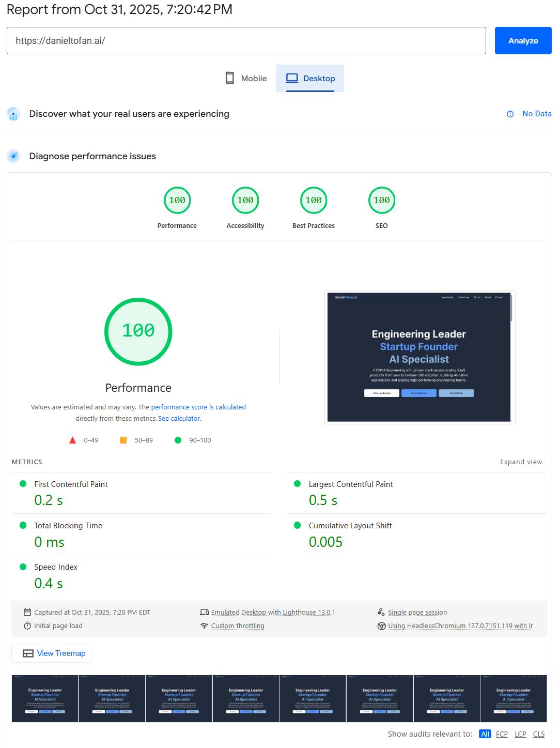Filter audits by FCP
Image resolution: width=560 pixels, height=748 pixels.
502,734
